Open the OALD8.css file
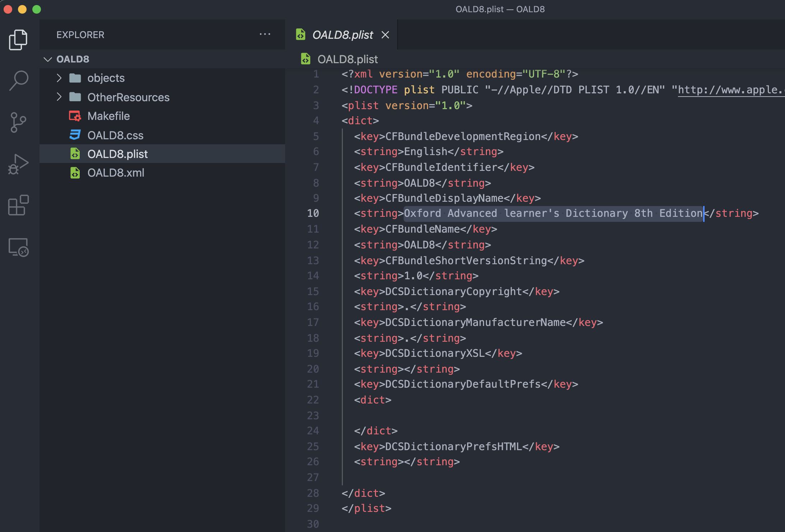 click(115, 135)
